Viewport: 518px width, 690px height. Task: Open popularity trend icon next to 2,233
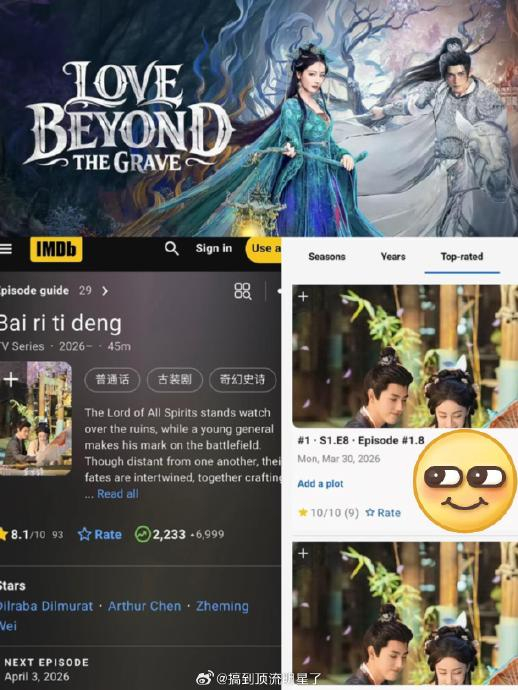coord(143,534)
